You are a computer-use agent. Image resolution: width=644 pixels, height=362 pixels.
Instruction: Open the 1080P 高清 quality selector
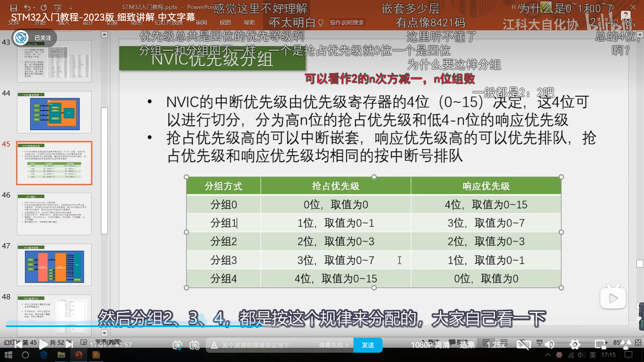pyautogui.click(x=430, y=345)
